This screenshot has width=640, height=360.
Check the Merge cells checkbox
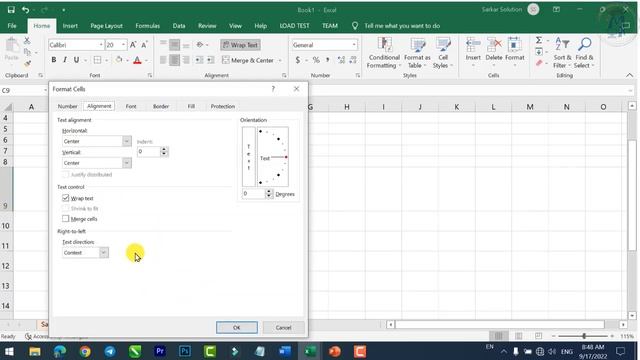[65, 219]
